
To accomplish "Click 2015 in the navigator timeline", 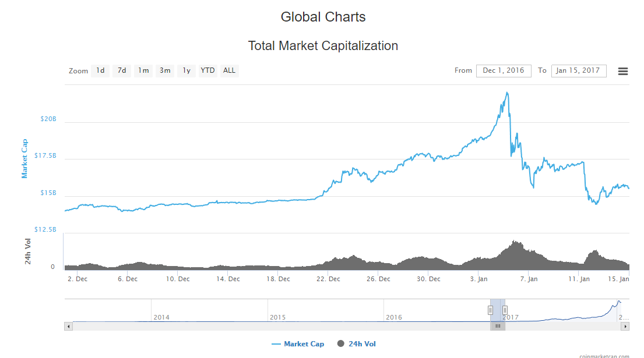I will click(x=278, y=317).
